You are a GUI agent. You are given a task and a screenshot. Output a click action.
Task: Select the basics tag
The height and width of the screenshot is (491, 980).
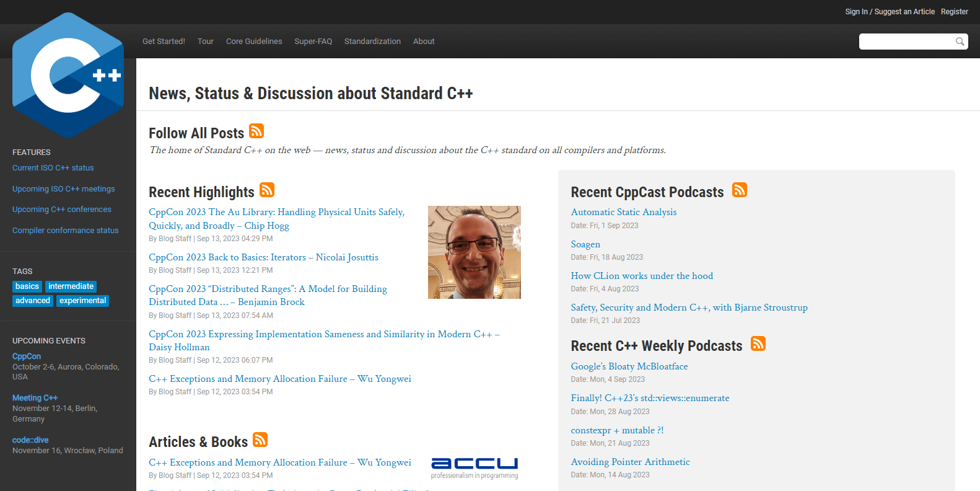click(x=27, y=286)
